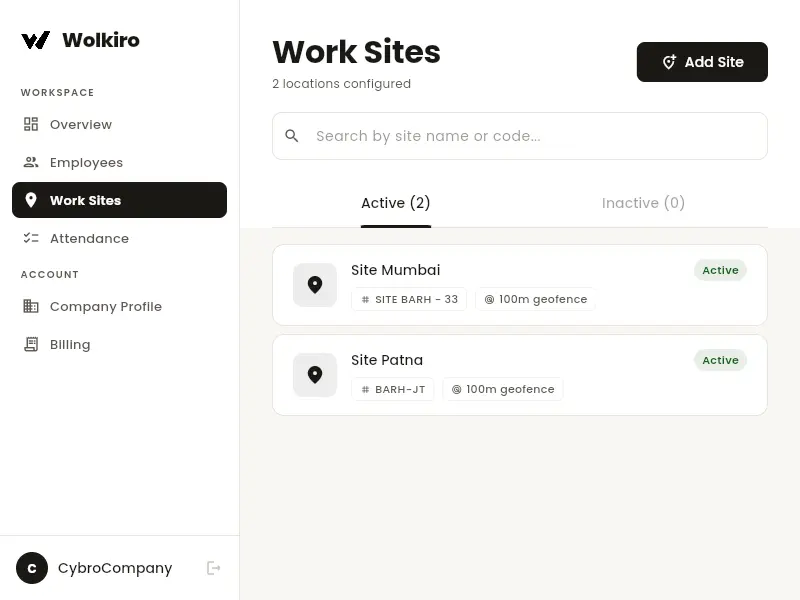Click hash icon in BARH-JT tag

[x=365, y=390]
